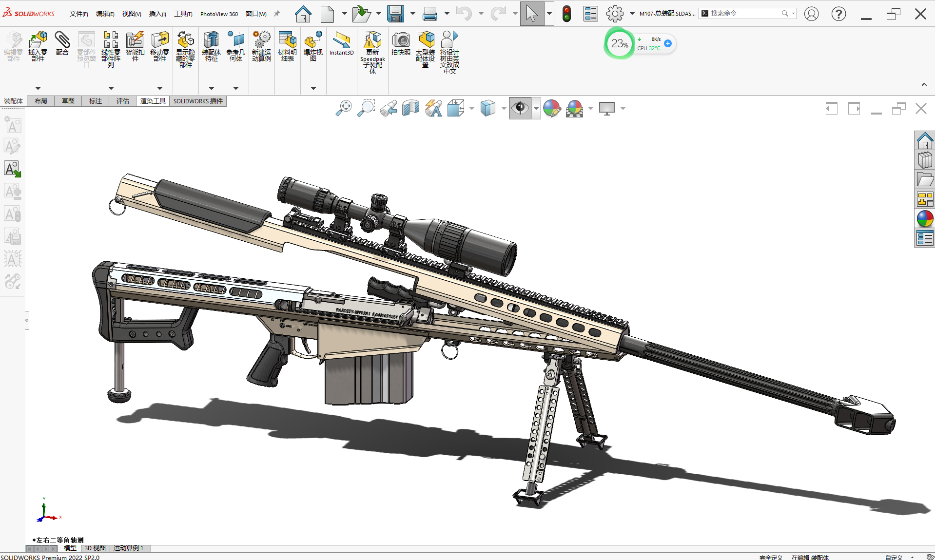
Task: Expand the Assembly Features dropdown arrow
Action: tap(211, 88)
